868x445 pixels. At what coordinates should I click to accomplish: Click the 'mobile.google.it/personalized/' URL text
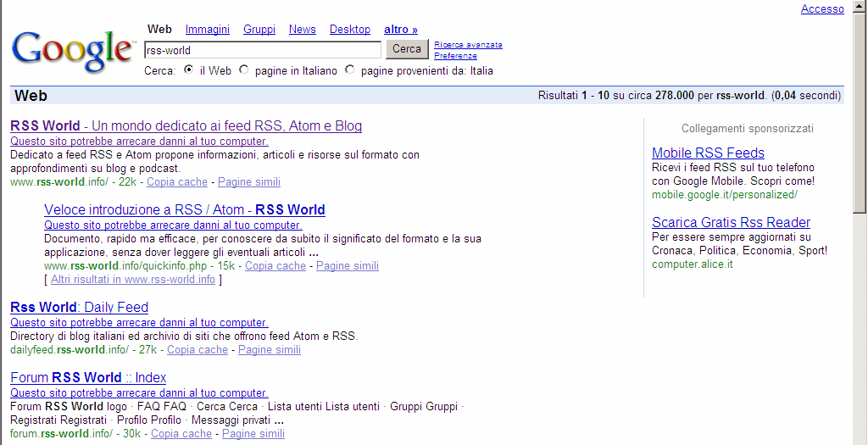725,195
